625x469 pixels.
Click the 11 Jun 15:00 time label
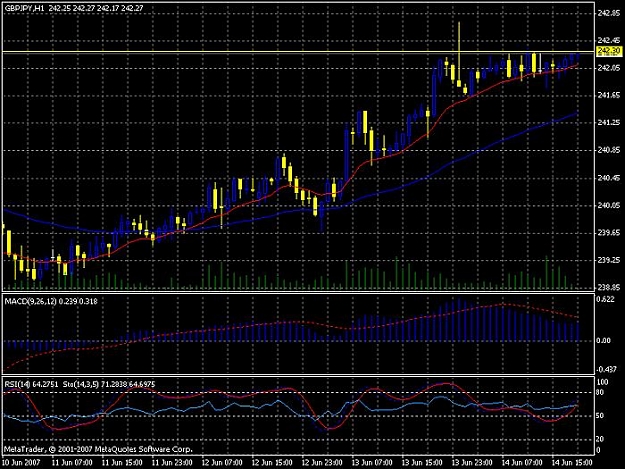(122, 463)
